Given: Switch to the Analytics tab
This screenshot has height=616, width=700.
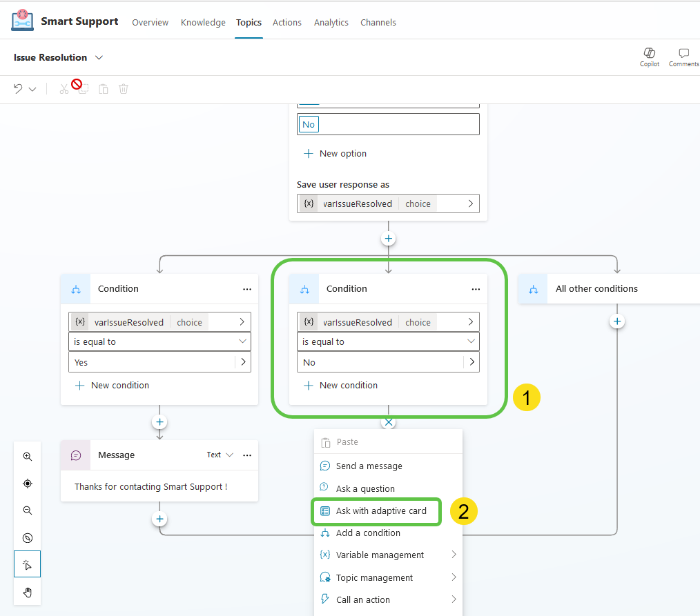Looking at the screenshot, I should [331, 22].
